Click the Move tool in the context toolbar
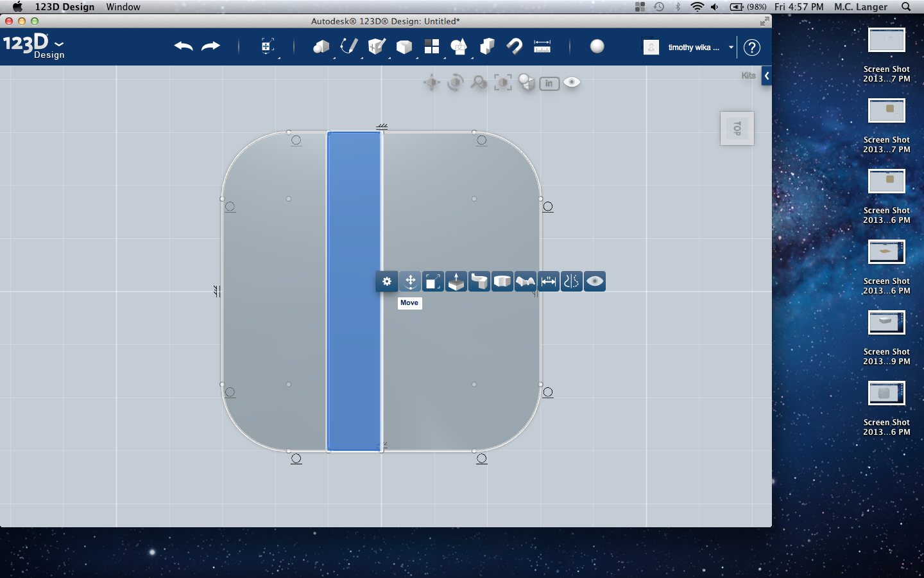 pos(410,281)
